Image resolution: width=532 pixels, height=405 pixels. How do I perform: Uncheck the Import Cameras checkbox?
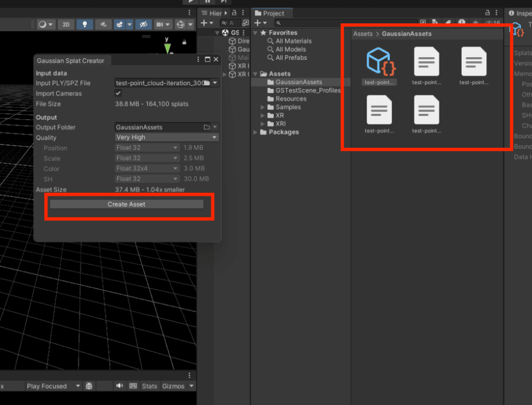tap(118, 94)
